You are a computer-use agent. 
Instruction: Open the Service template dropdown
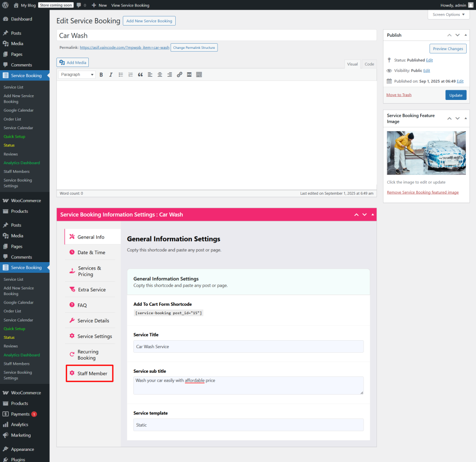click(248, 425)
